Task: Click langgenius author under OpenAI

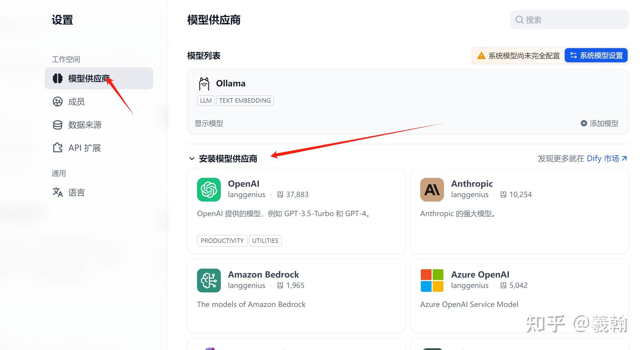Action: pyautogui.click(x=247, y=195)
